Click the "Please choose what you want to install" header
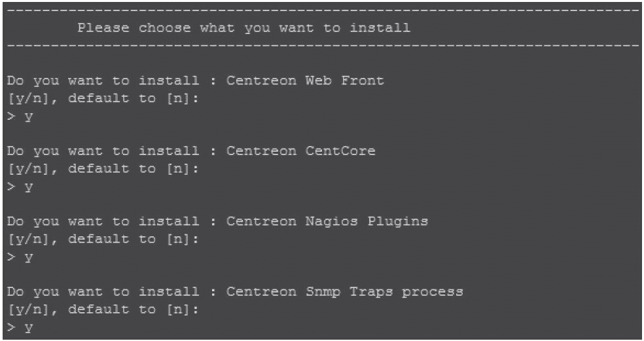This screenshot has height=341, width=644. [x=243, y=28]
